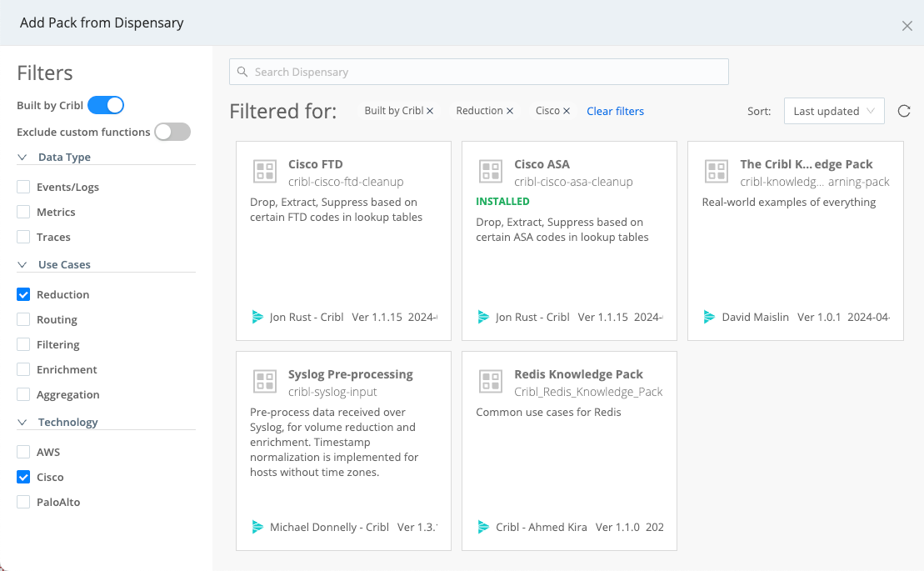Click the Search Dispensary input field
Screen dimensions: 924x571
coord(479,72)
